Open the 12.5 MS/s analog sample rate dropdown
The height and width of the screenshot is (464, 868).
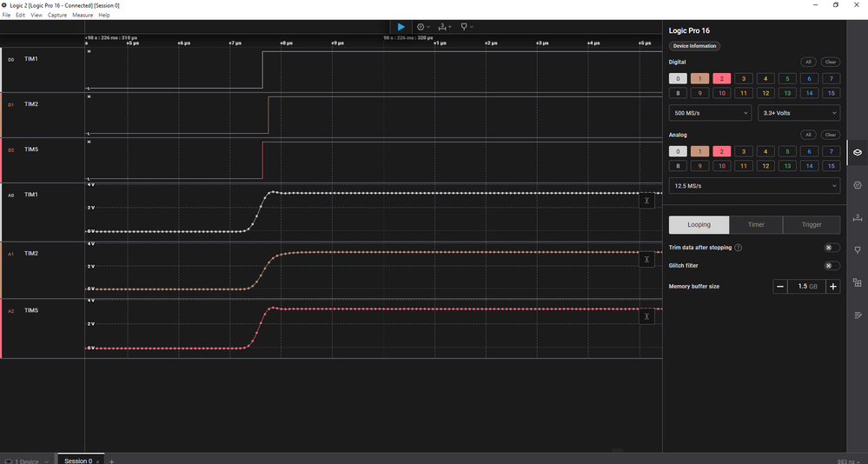(x=754, y=185)
